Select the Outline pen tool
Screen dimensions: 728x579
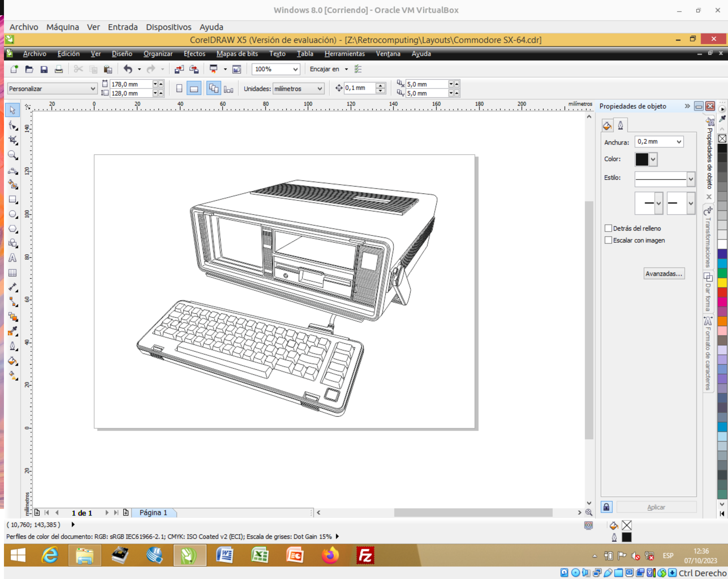(13, 346)
